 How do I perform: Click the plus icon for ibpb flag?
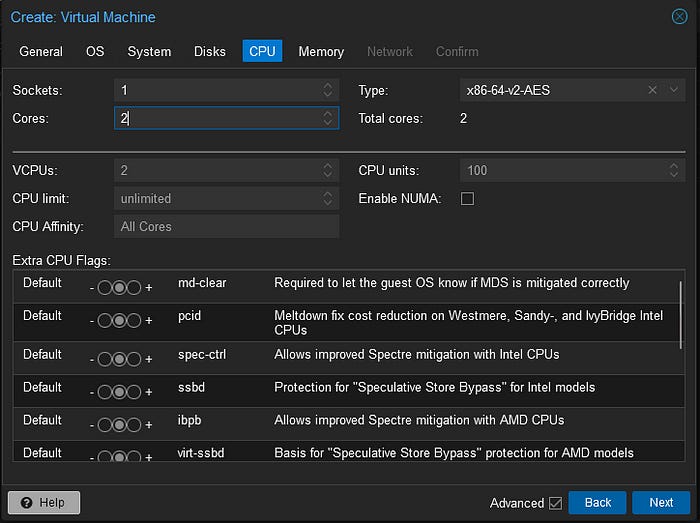click(149, 425)
